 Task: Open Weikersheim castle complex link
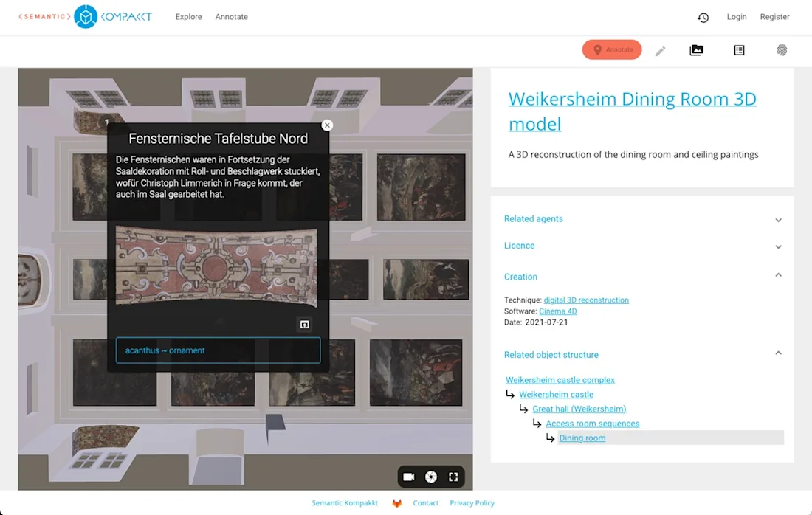click(x=560, y=380)
